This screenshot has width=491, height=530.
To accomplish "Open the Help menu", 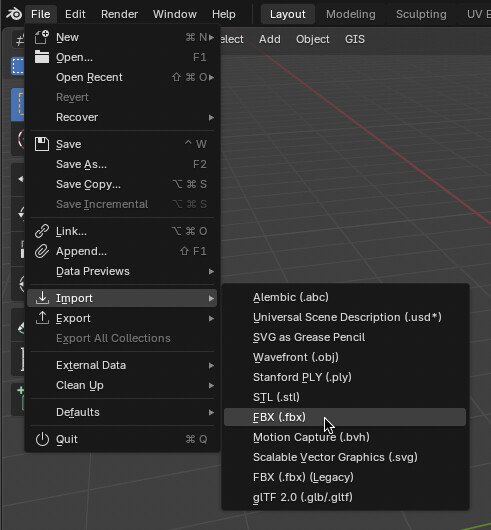I will click(224, 14).
